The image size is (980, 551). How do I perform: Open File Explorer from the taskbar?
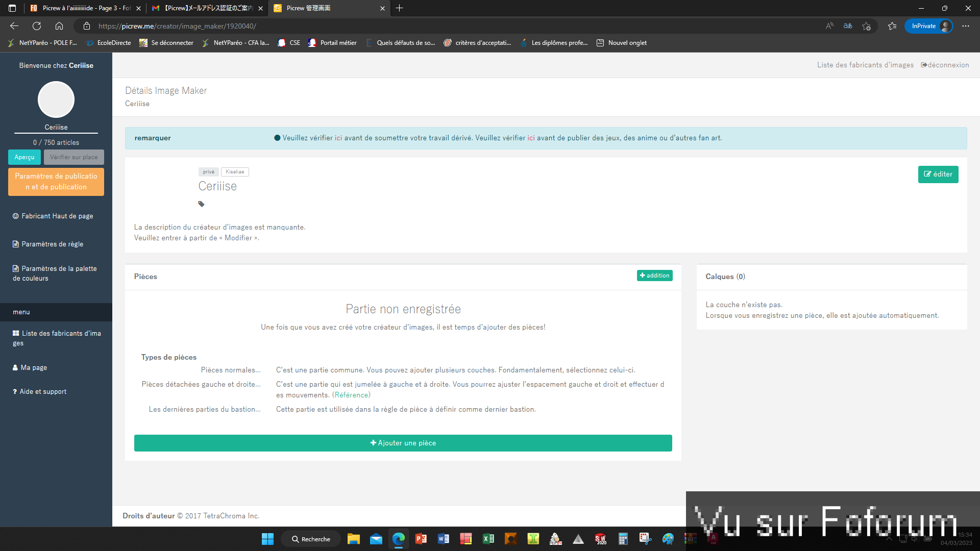click(x=353, y=539)
